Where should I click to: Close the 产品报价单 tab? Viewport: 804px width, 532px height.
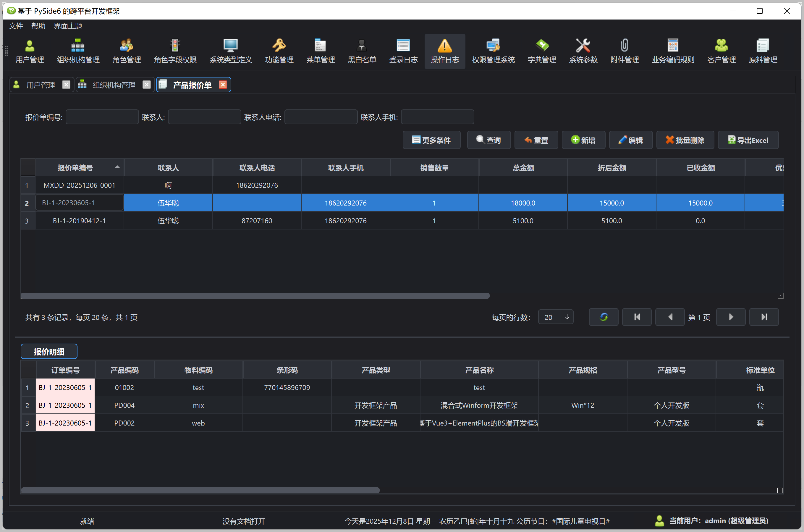coord(223,85)
